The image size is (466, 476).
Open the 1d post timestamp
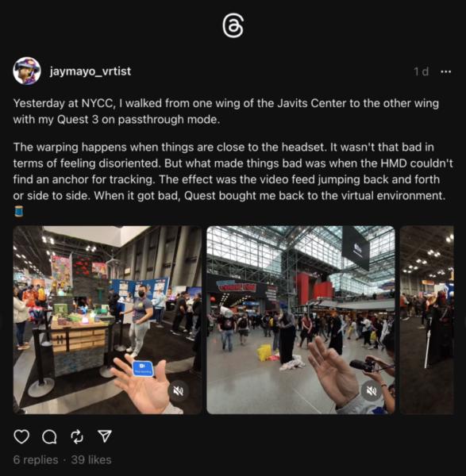tap(421, 71)
